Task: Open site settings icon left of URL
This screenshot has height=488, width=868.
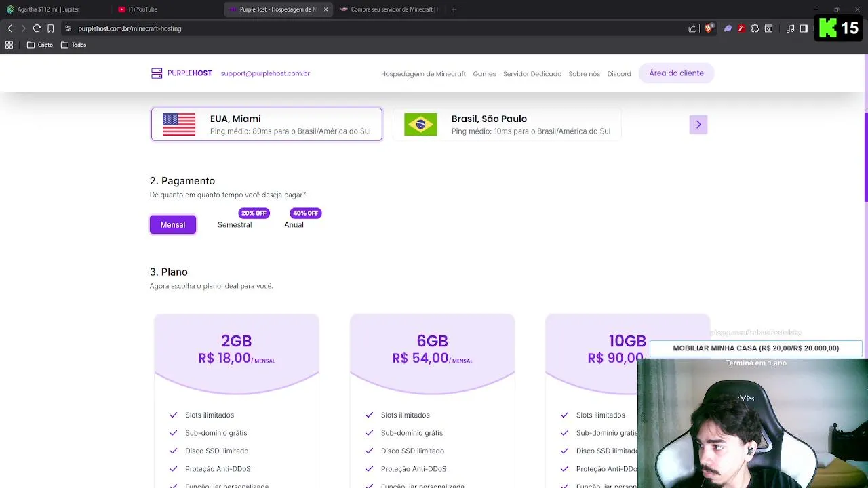Action: tap(68, 28)
